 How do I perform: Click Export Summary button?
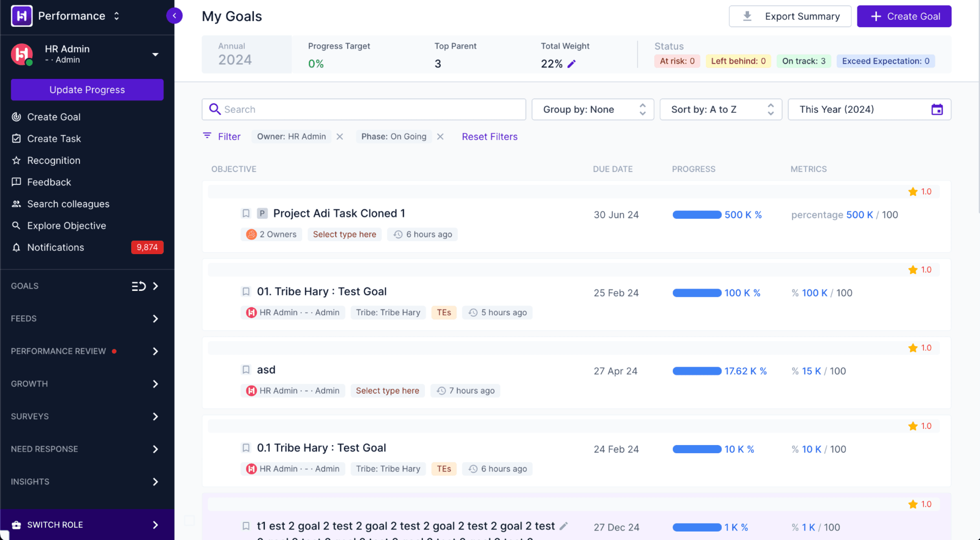click(x=790, y=16)
